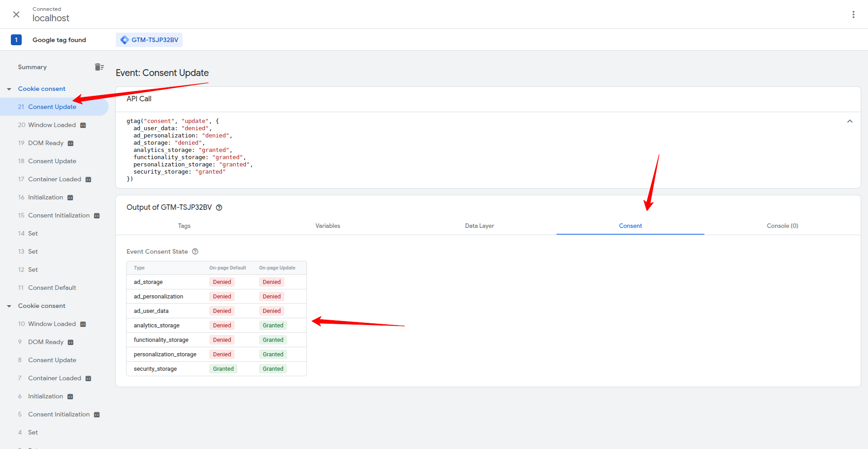Viewport: 868px width, 449px height.
Task: Open the Variables tab
Action: point(327,226)
